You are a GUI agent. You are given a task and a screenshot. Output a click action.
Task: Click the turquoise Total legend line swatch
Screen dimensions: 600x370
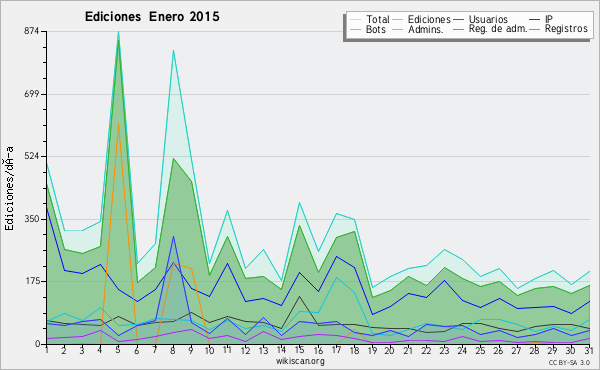356,20
